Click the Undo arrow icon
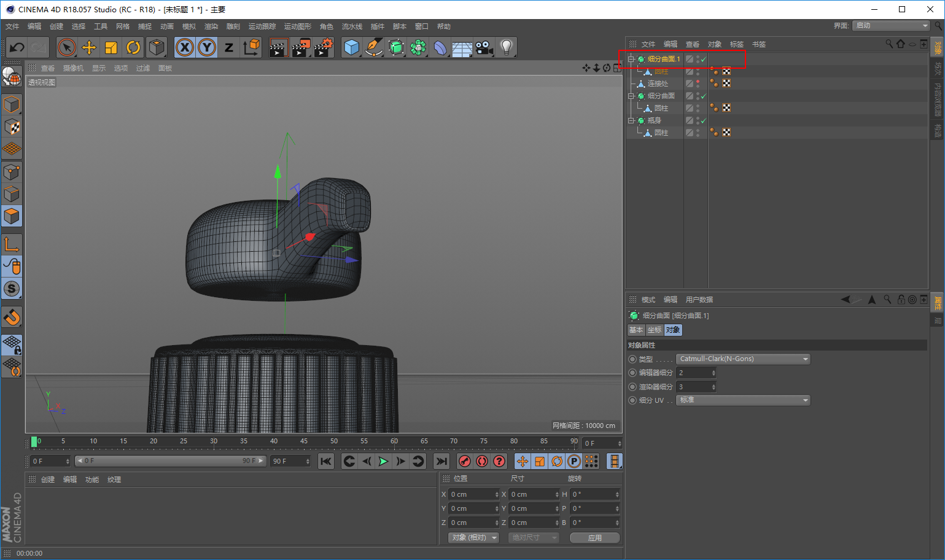The image size is (945, 560). [17, 47]
